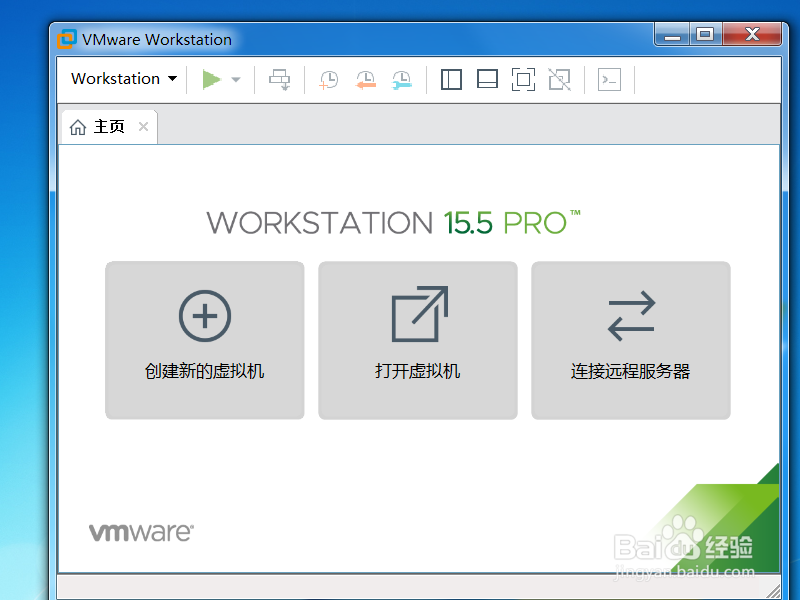This screenshot has height=600, width=800.
Task: Enter full screen mode icon
Action: [x=523, y=80]
